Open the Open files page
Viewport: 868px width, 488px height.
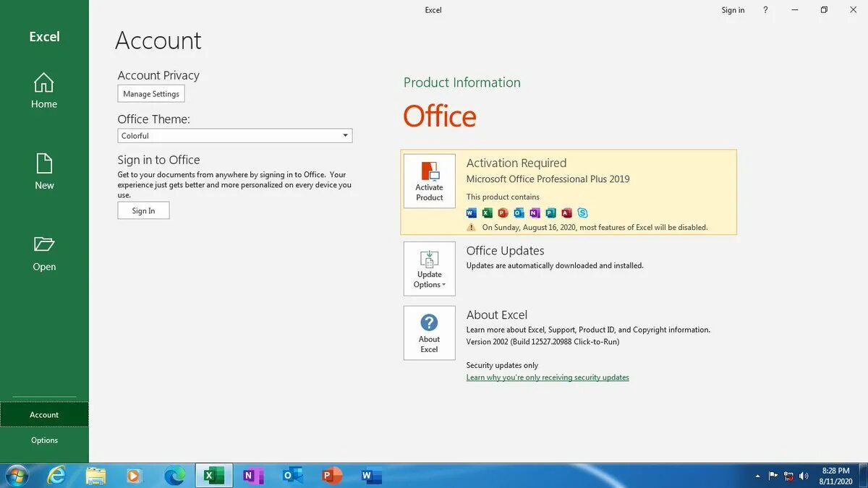tap(43, 254)
